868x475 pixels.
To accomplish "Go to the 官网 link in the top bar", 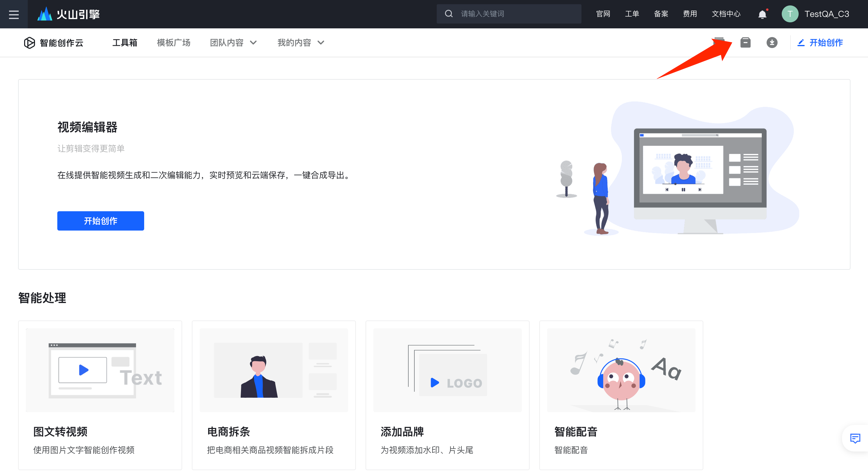I will click(603, 14).
